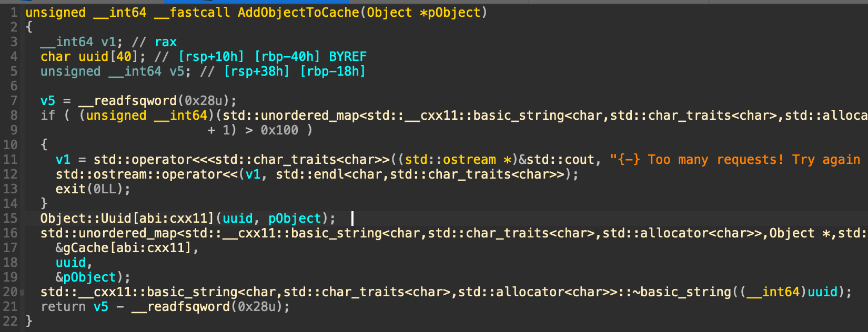The width and height of the screenshot is (868, 332).
Task: Click the gCache[abi:cxx11] global reference
Action: pos(127,248)
